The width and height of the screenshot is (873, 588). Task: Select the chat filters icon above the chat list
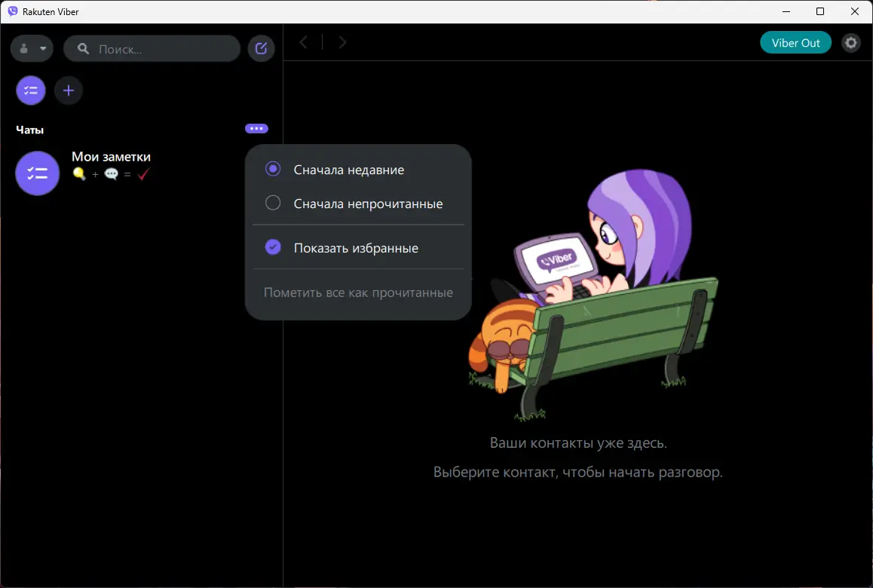30,90
